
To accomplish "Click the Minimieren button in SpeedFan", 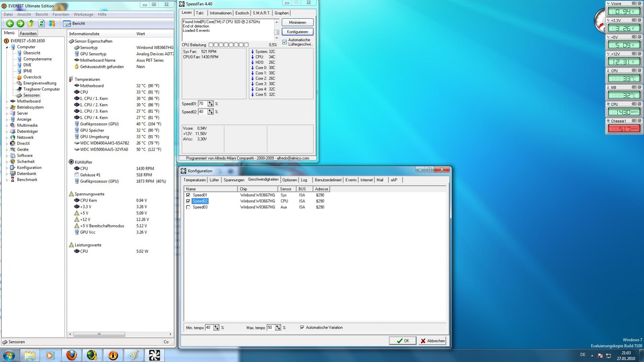I will [297, 22].
